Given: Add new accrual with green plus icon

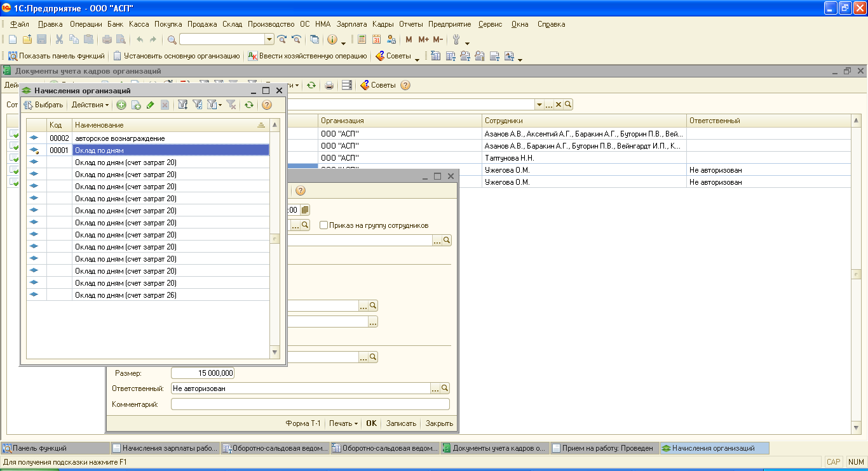Looking at the screenshot, I should [121, 105].
